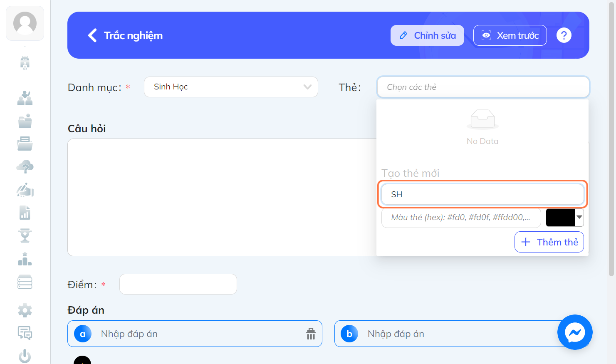Open the server stack sidebar icon
The height and width of the screenshot is (364, 616).
pos(25,282)
